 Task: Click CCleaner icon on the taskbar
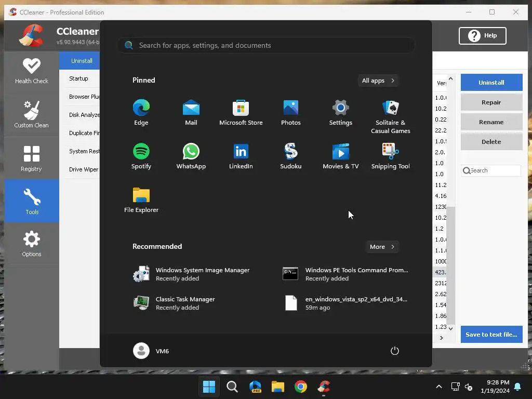[x=324, y=387]
